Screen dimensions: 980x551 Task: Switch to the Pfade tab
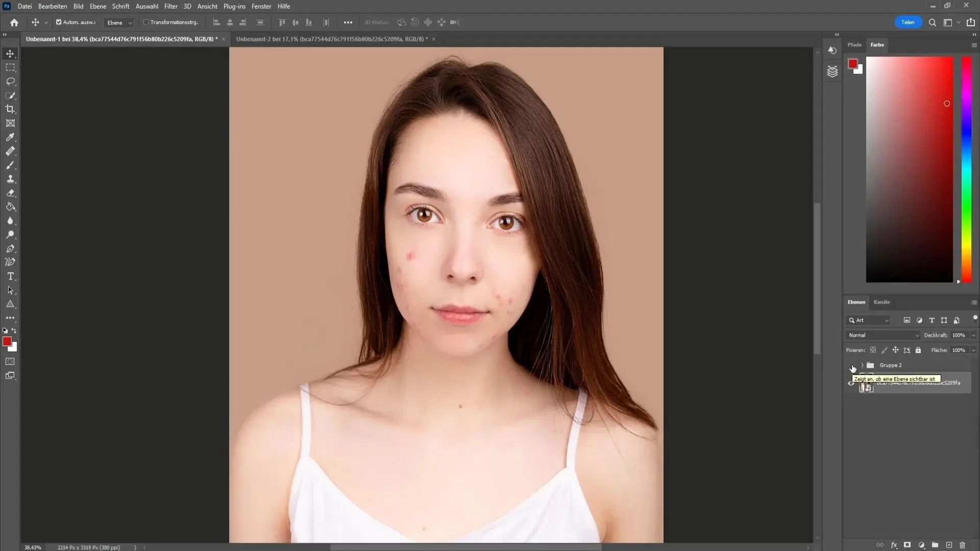(x=854, y=45)
